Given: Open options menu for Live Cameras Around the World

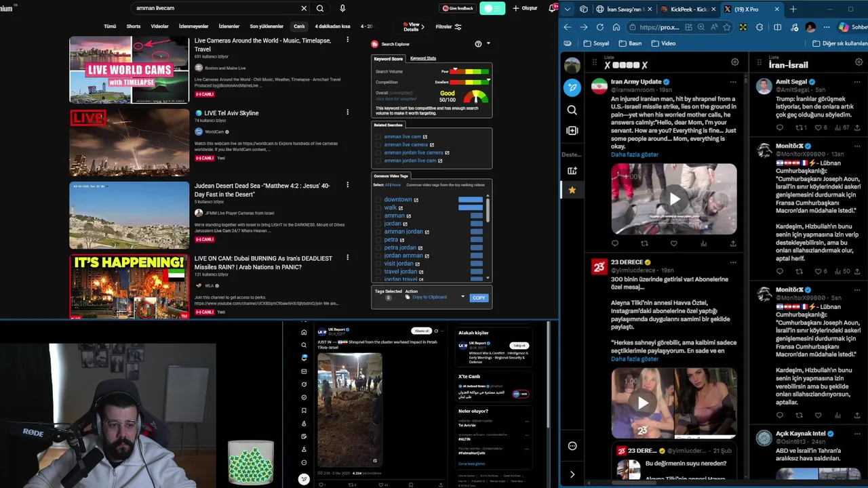Looking at the screenshot, I should coord(347,40).
